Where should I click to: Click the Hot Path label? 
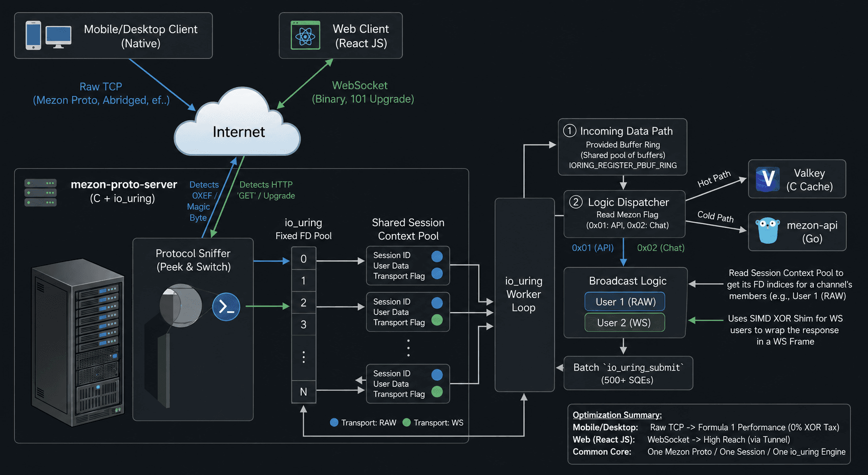click(714, 179)
